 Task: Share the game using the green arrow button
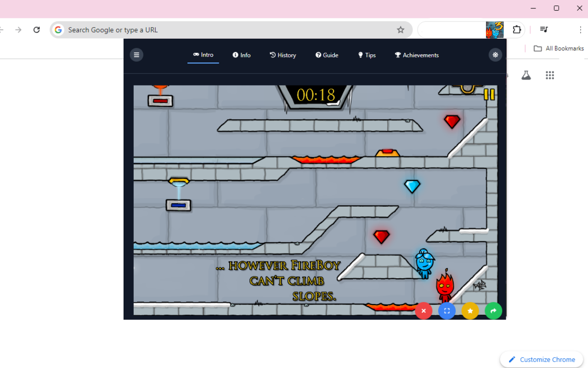coord(493,311)
